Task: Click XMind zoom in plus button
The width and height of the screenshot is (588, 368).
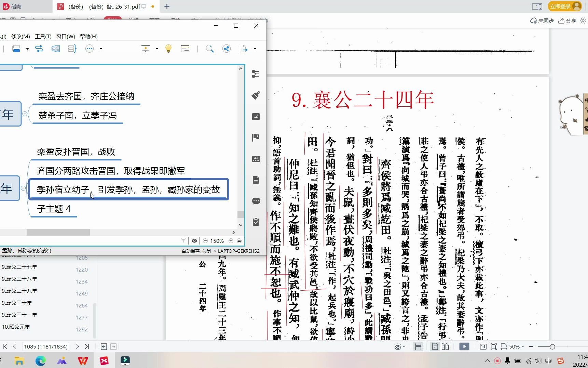Action: (231, 241)
